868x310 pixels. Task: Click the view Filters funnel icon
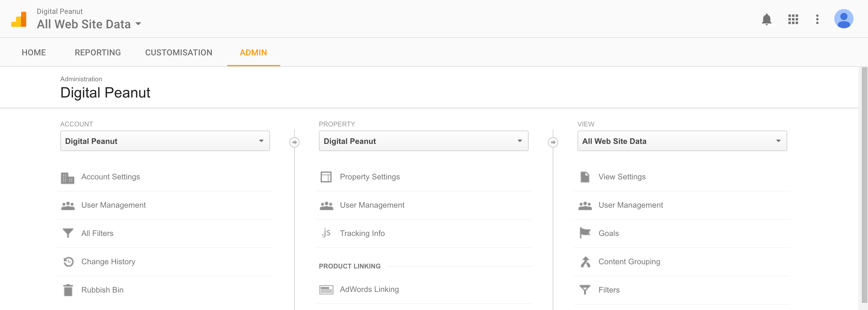tap(585, 290)
